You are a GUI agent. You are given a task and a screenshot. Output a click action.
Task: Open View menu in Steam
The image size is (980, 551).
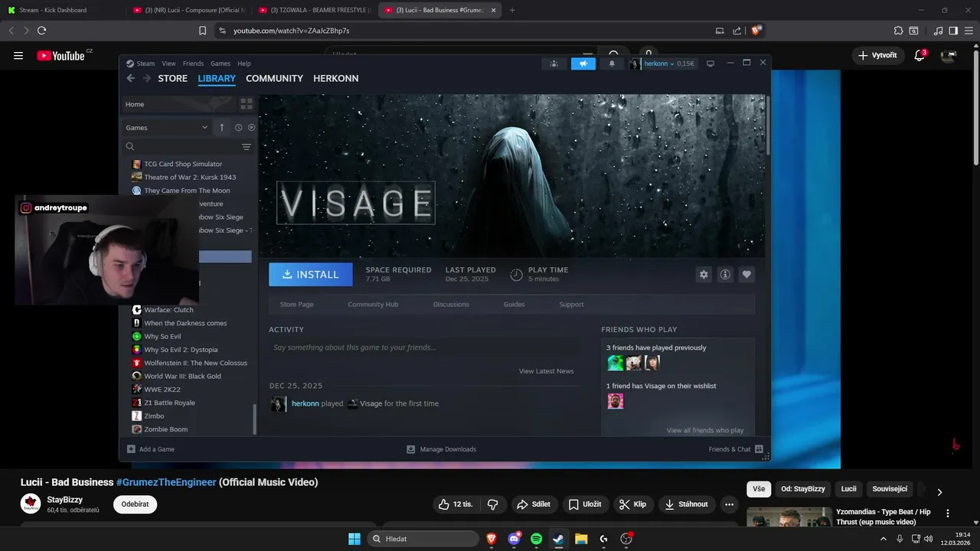click(x=168, y=64)
